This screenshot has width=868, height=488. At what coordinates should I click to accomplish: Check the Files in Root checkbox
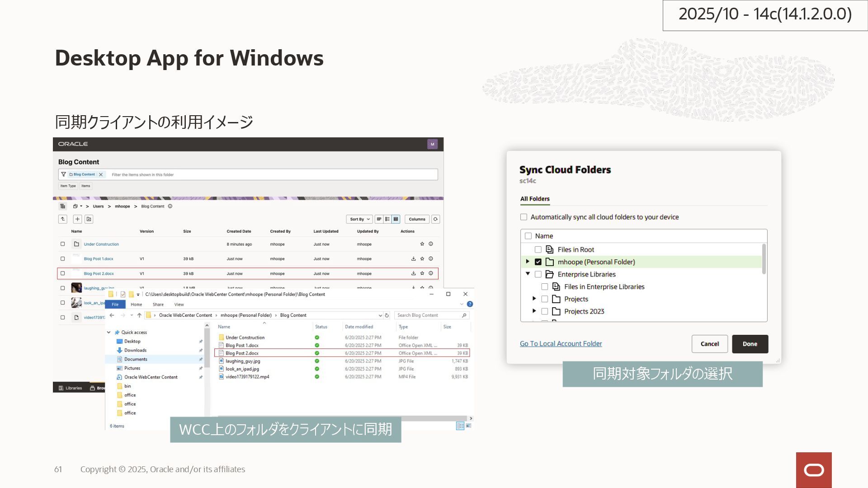538,249
